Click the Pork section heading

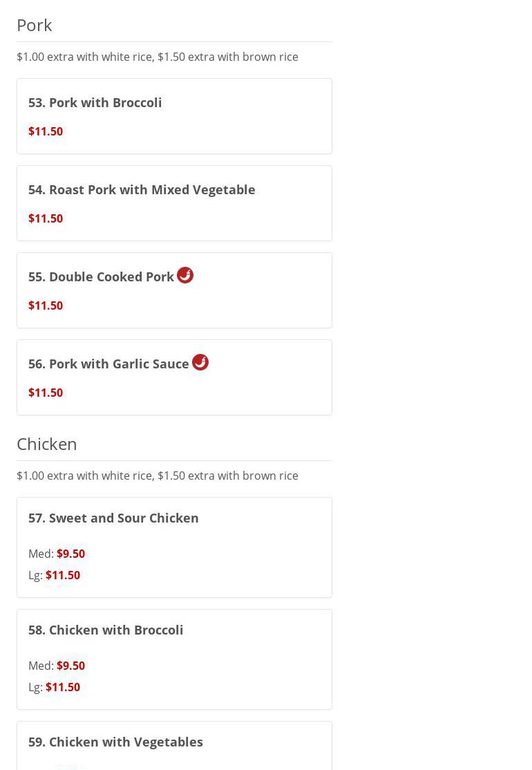pyautogui.click(x=35, y=25)
